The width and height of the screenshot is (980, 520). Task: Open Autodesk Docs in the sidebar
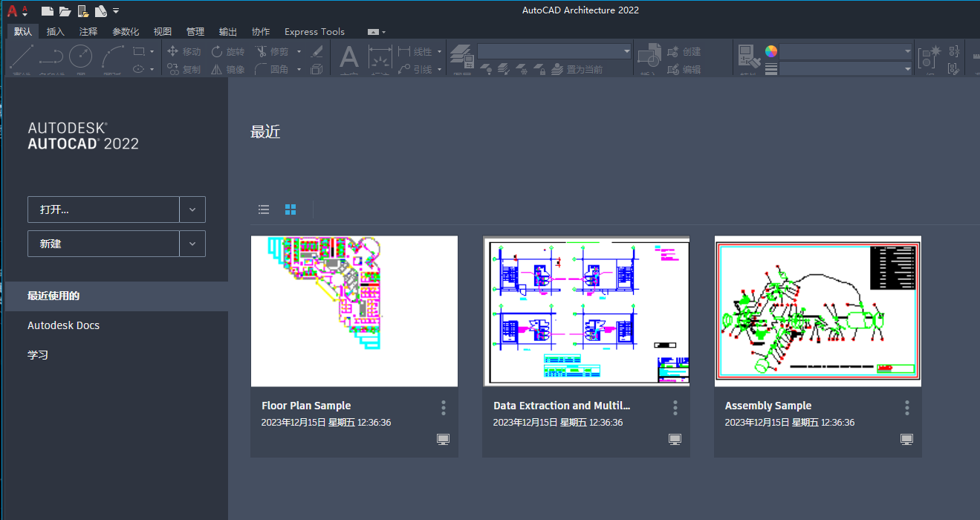click(63, 325)
